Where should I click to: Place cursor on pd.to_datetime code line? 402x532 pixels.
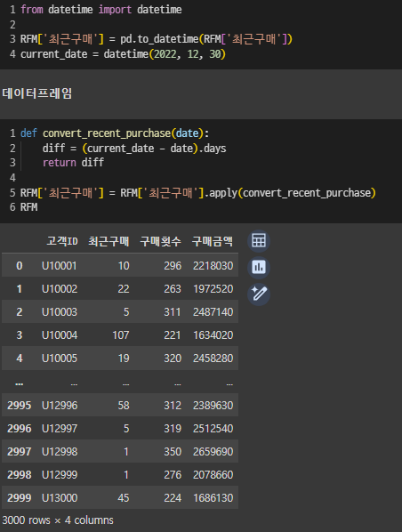click(156, 39)
